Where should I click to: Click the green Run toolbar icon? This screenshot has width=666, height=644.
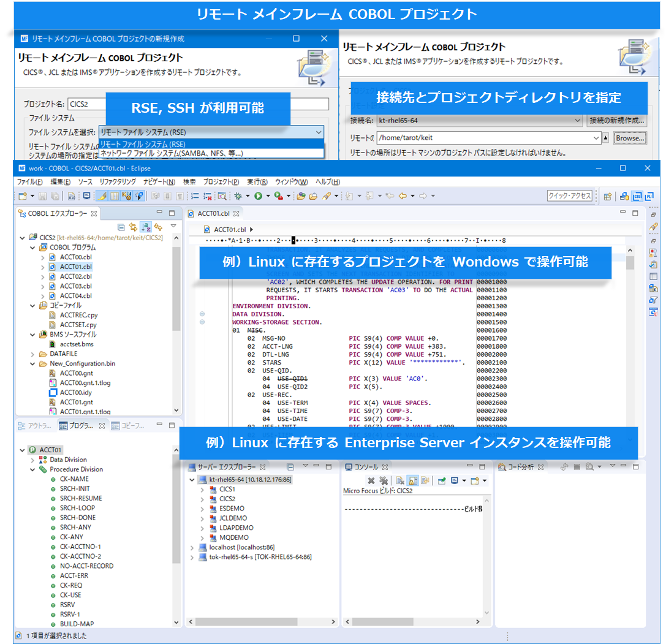258,196
